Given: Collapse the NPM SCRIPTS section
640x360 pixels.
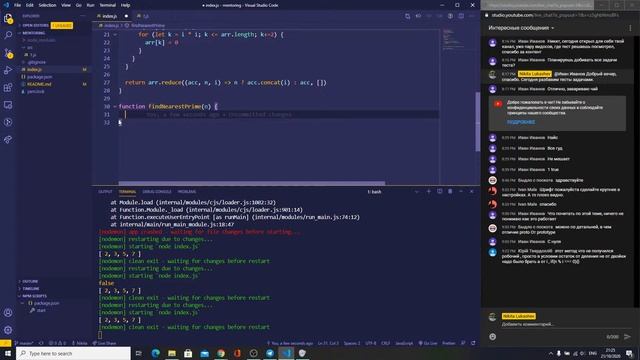Looking at the screenshot, I should (x=33, y=296).
